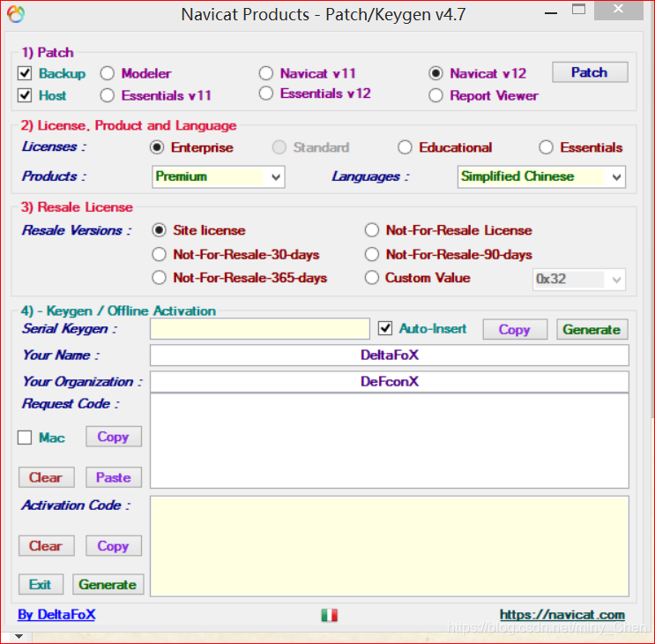
Task: Generate a serial key
Action: coord(592,329)
